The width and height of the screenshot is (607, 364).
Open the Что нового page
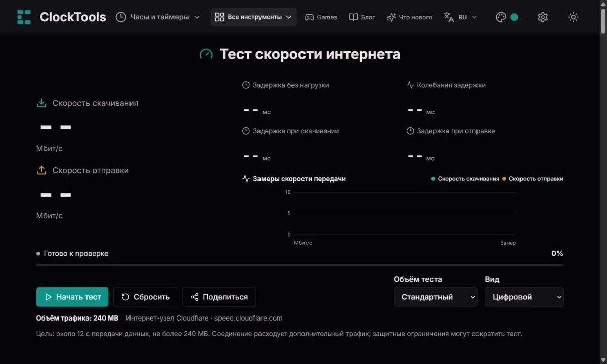click(x=410, y=17)
